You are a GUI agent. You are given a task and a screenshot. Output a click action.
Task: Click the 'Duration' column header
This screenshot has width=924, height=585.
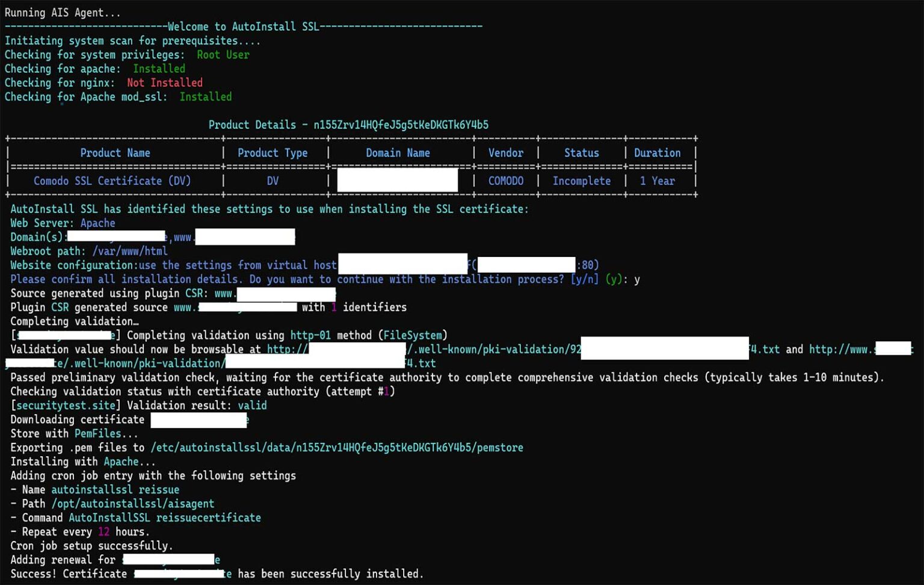[x=658, y=153]
